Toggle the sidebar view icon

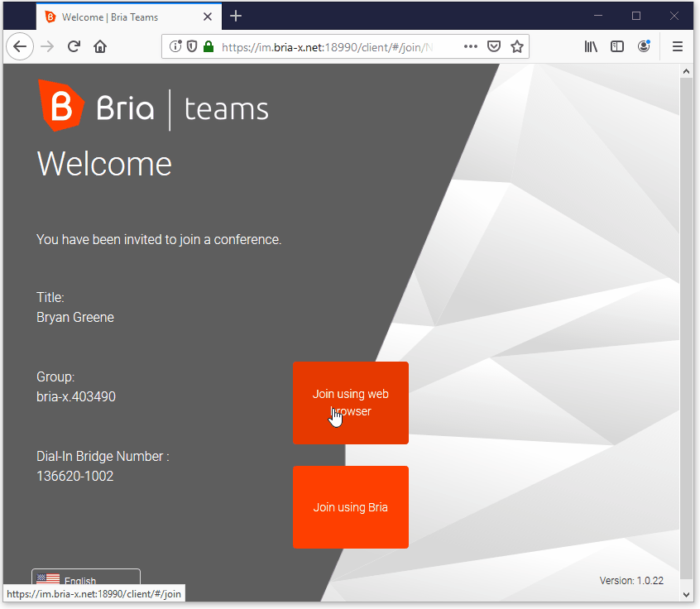617,46
